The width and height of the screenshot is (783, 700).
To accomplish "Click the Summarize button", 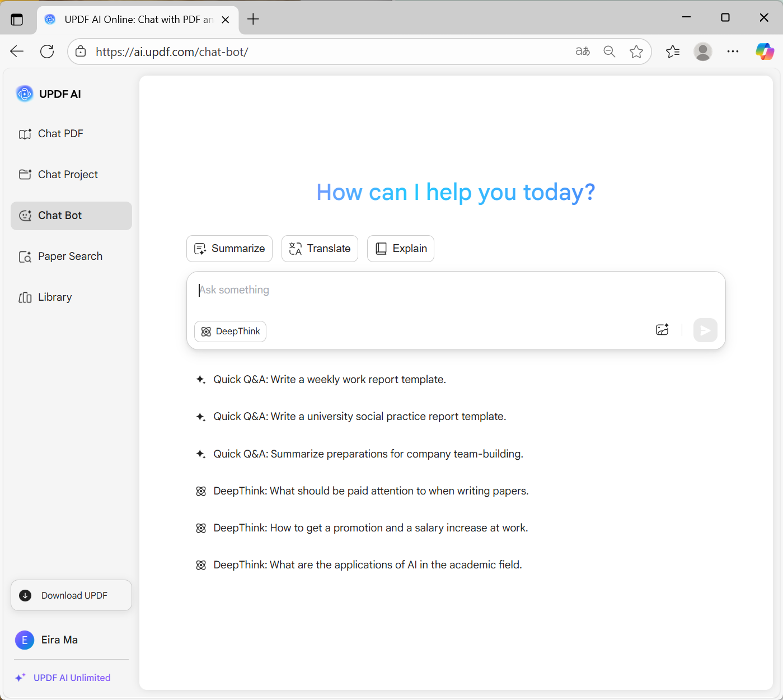I will coord(229,249).
